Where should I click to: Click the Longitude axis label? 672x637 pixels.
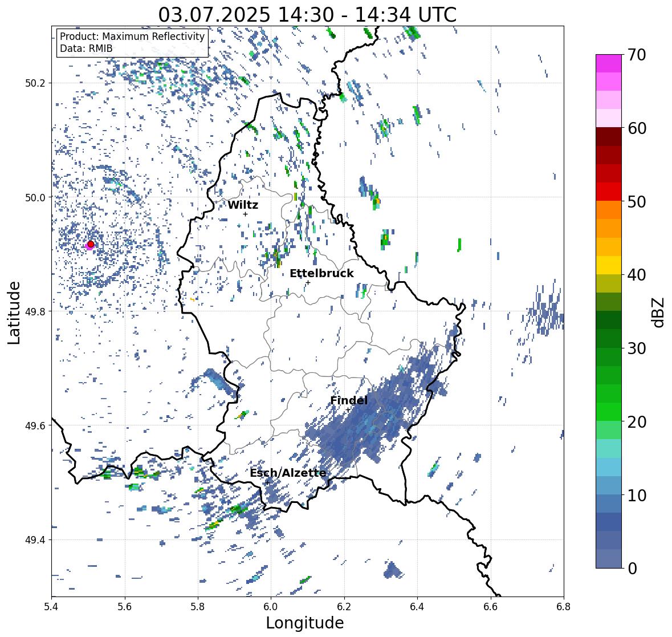(305, 623)
